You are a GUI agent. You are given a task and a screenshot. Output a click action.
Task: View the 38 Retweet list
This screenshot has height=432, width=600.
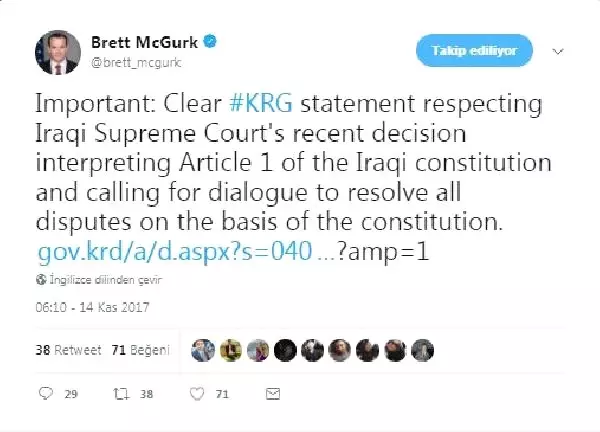click(x=68, y=350)
